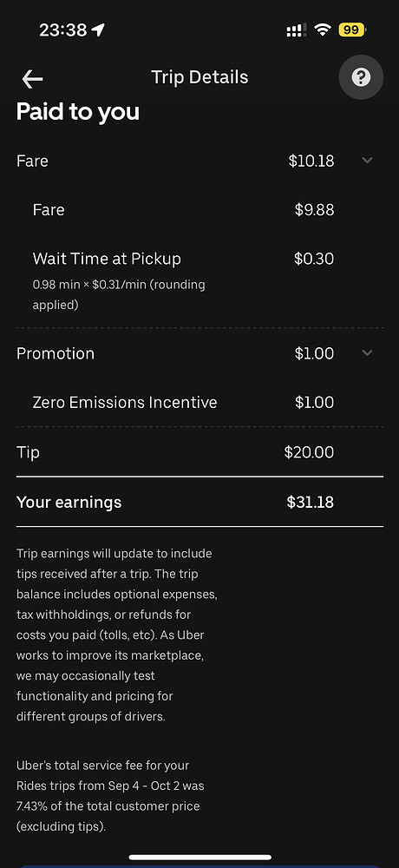Image resolution: width=399 pixels, height=868 pixels.
Task: Select the Promotion $1.00 row
Action: click(199, 354)
